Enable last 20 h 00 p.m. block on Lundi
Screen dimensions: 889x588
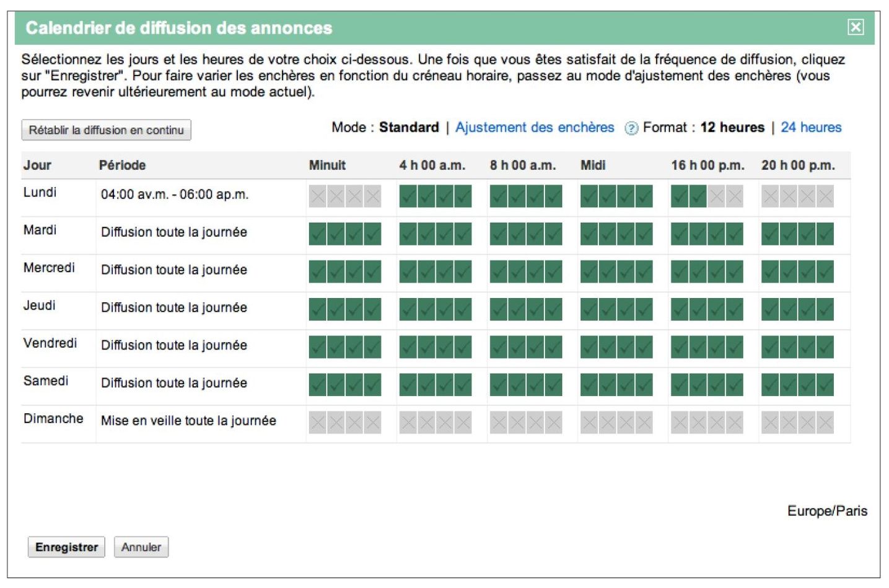click(825, 196)
